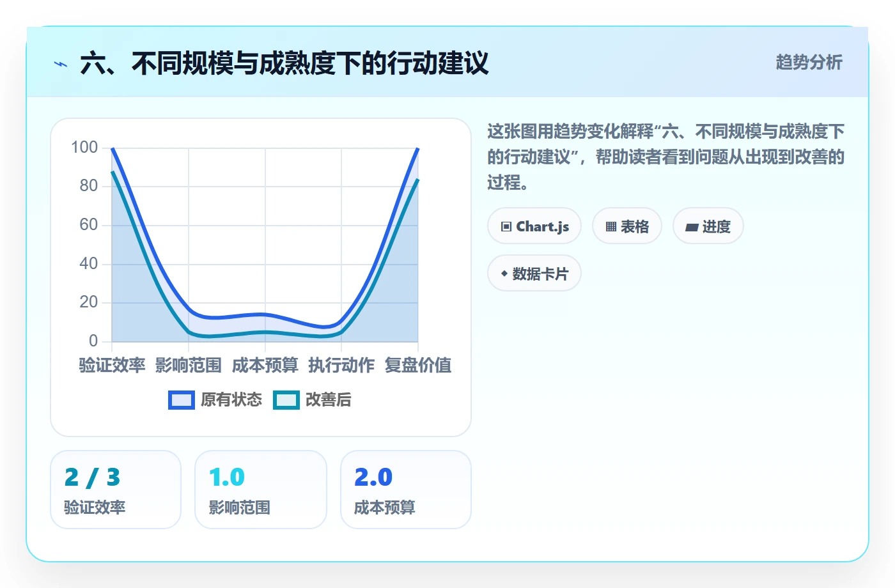895x588 pixels.
Task: Click the section title 六、不同规模与成熟度下的行动建议
Action: click(x=284, y=63)
